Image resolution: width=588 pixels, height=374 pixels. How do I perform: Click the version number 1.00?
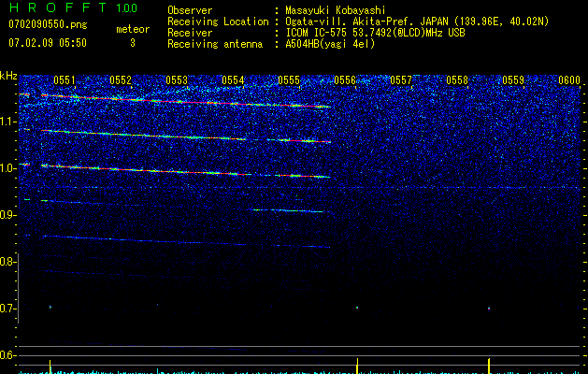[x=127, y=7]
